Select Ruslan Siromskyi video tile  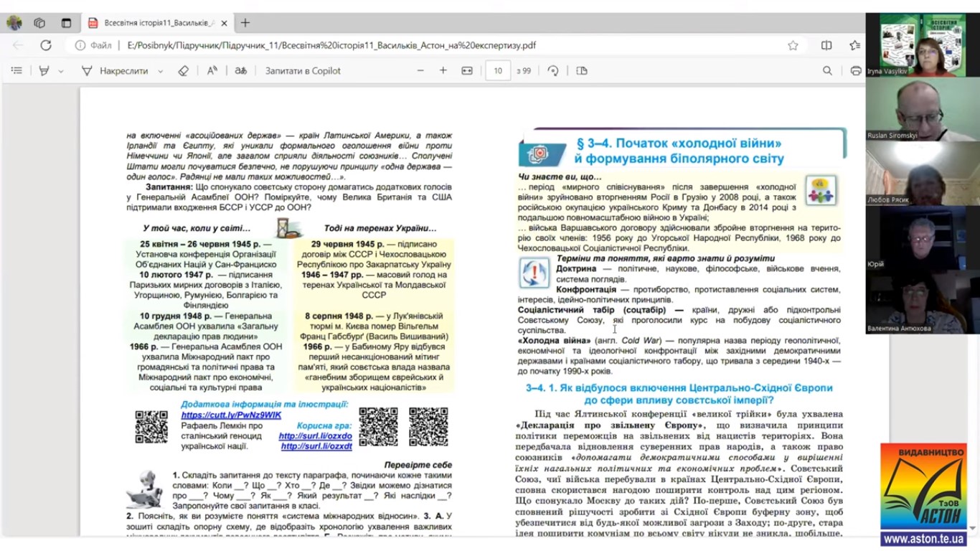click(x=923, y=109)
